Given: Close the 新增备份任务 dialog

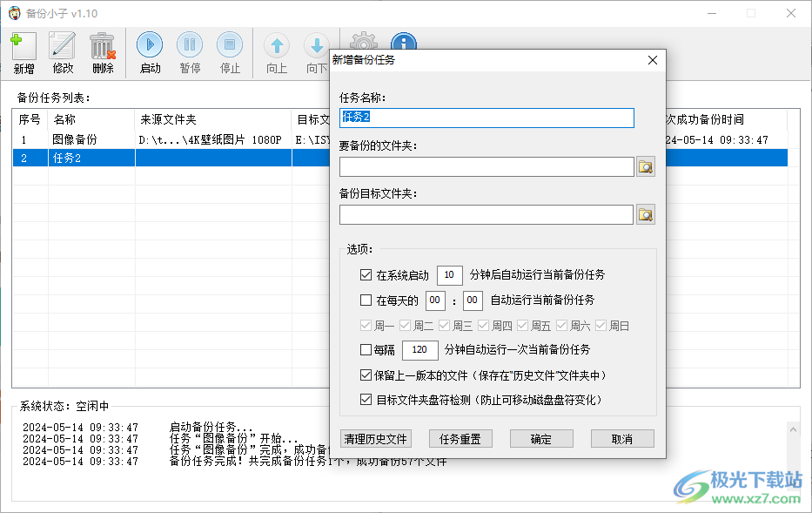Looking at the screenshot, I should [x=653, y=61].
